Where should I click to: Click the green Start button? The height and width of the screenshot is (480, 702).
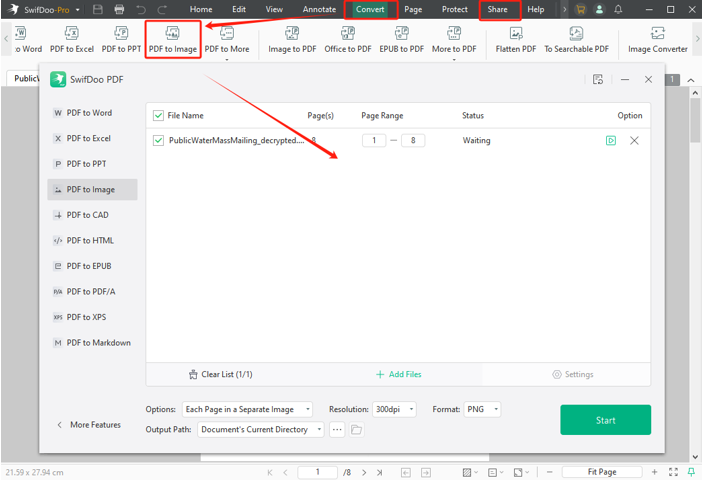[x=605, y=420]
